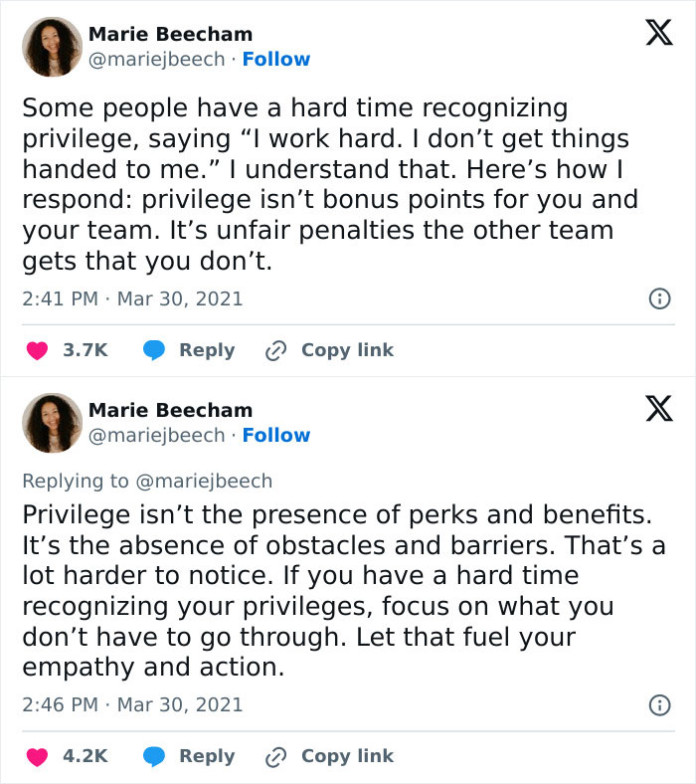The image size is (696, 784).
Task: Open the 2:46 PM Mar 30, 2021 timestamp
Action: (132, 704)
